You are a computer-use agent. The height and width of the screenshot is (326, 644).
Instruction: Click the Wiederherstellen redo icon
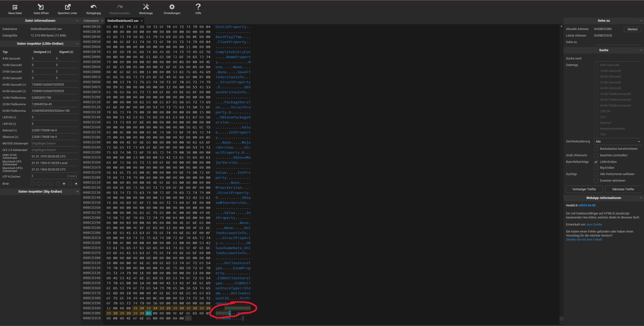click(x=120, y=7)
